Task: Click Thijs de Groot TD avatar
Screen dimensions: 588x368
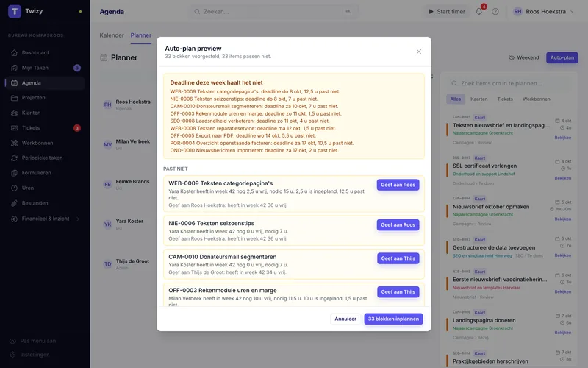Action: coord(107,264)
